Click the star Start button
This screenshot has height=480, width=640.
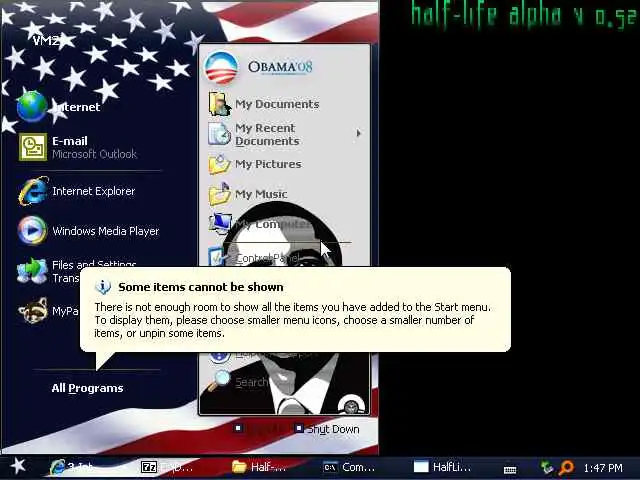18,466
